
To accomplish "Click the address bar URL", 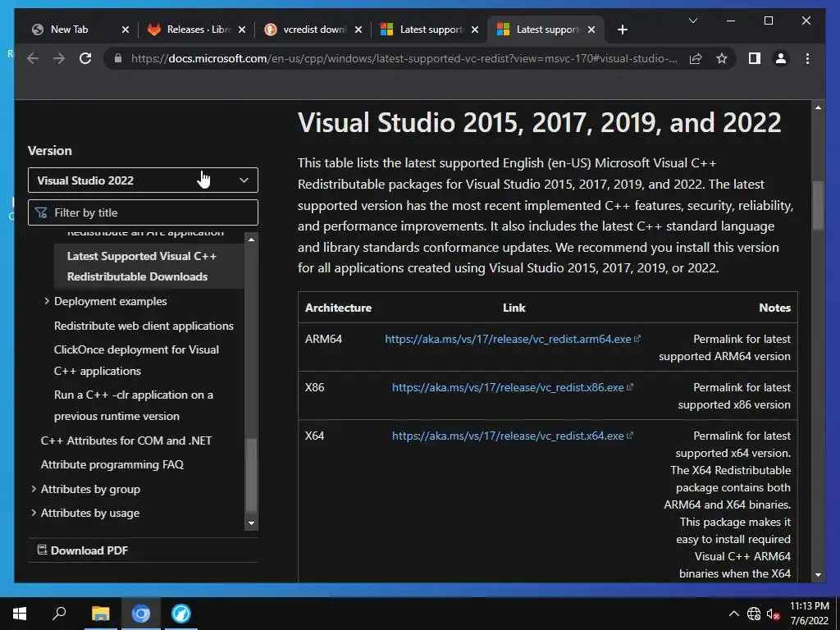I will pyautogui.click(x=404, y=58).
